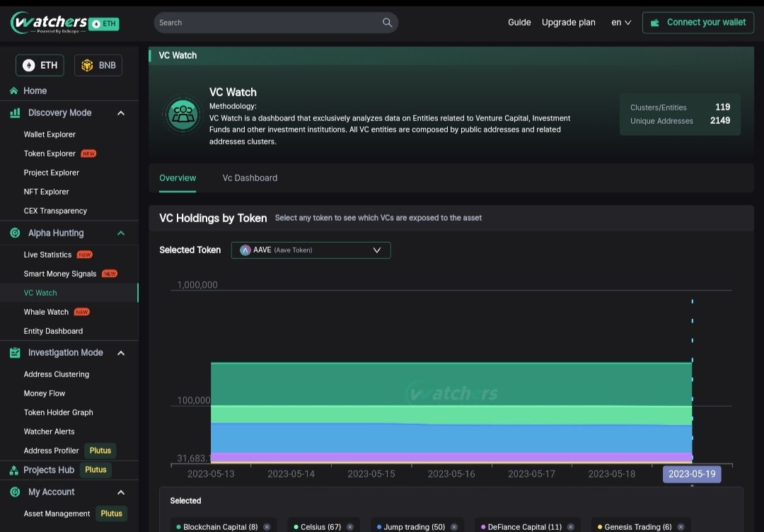Open Address Profiler
This screenshot has width=764, height=532.
click(51, 451)
